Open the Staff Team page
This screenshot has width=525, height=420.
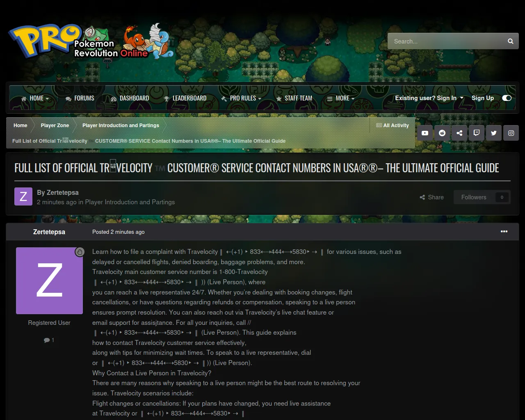[294, 98]
